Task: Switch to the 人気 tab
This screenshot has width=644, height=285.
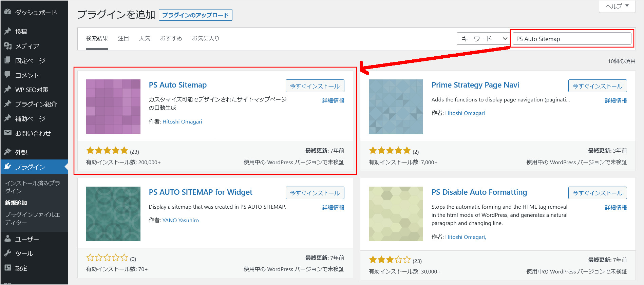Action: coord(145,38)
